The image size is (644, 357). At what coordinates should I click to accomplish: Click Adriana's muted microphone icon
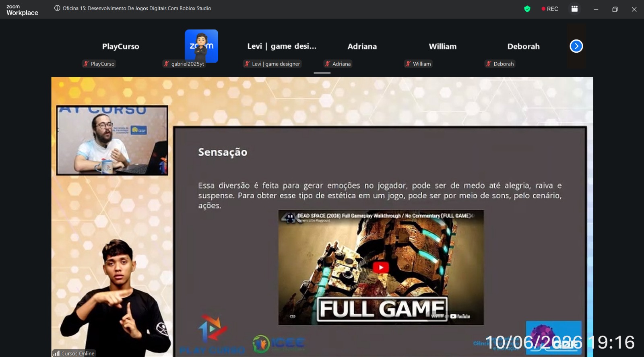[x=327, y=64]
